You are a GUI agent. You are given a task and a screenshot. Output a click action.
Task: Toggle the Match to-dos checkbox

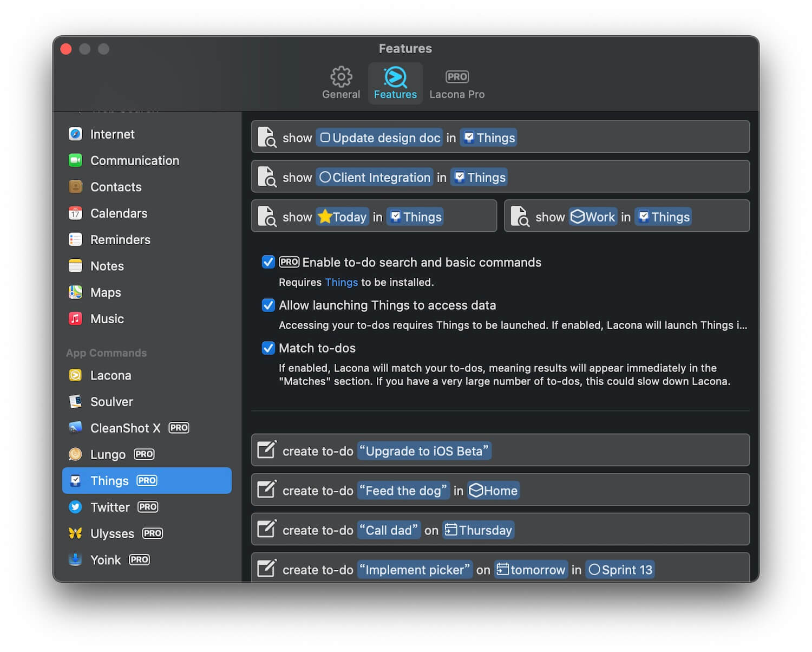(269, 348)
